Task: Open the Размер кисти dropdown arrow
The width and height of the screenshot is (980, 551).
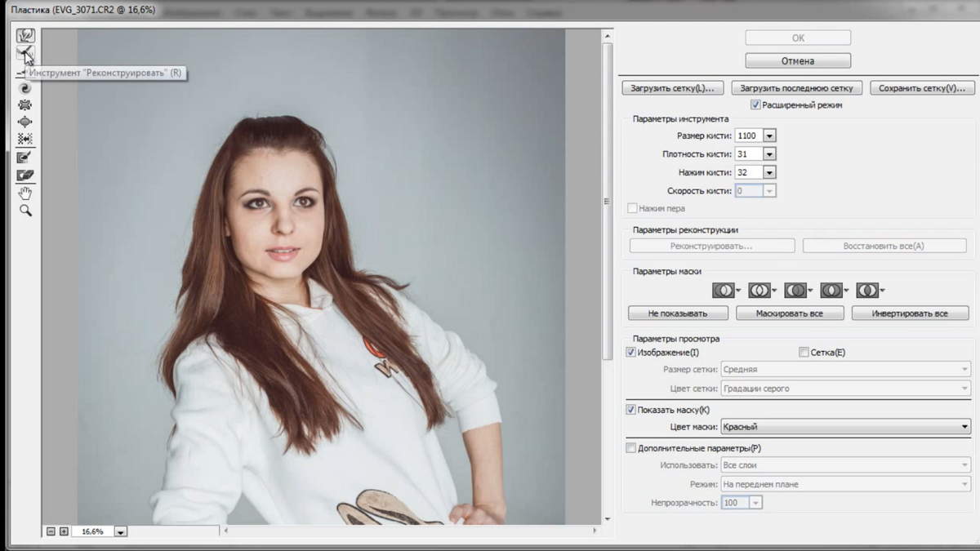Action: 769,136
